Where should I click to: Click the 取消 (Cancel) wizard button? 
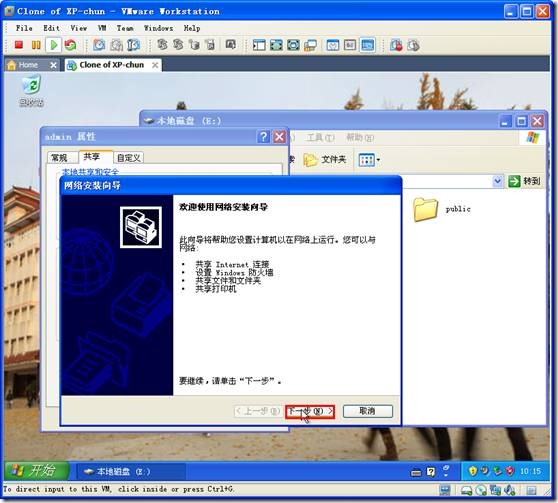pos(368,411)
